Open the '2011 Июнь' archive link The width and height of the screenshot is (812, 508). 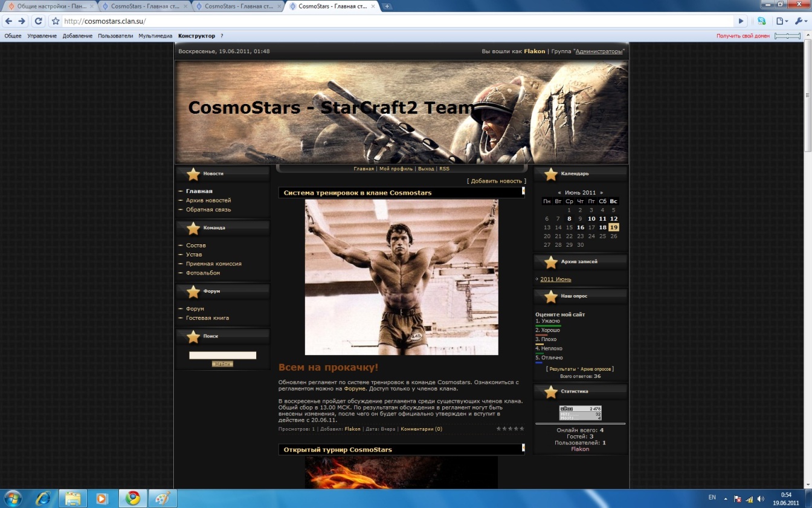click(x=556, y=279)
